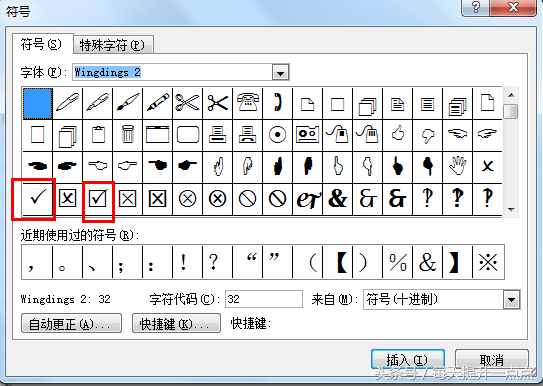Insert the recently used comma symbol

37,262
